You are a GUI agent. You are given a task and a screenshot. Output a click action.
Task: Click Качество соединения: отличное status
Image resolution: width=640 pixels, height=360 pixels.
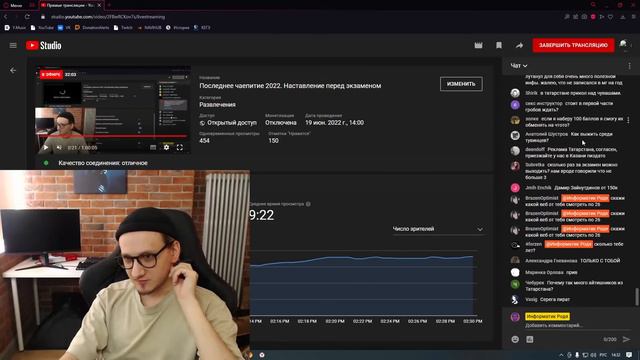tap(103, 163)
